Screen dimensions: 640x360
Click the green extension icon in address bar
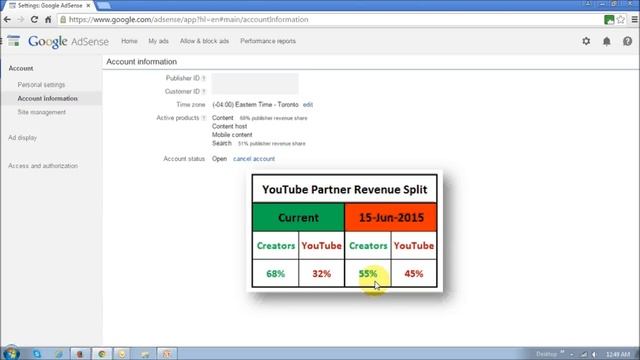[609, 20]
